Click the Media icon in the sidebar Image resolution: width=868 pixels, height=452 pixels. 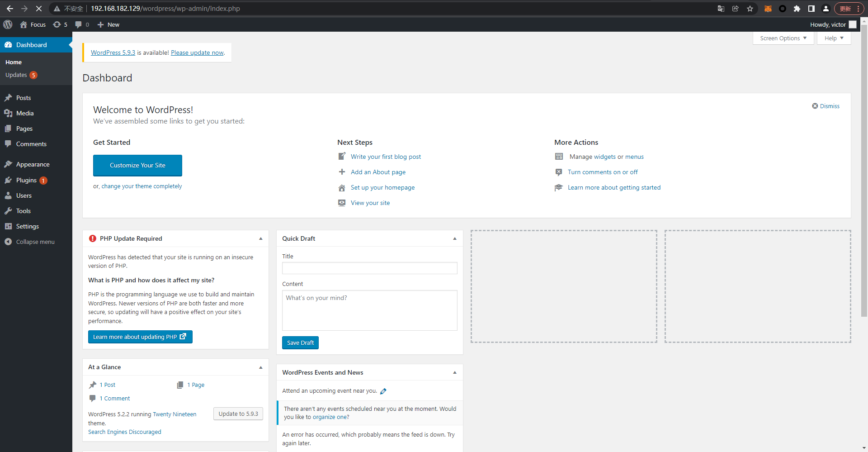[x=8, y=113]
